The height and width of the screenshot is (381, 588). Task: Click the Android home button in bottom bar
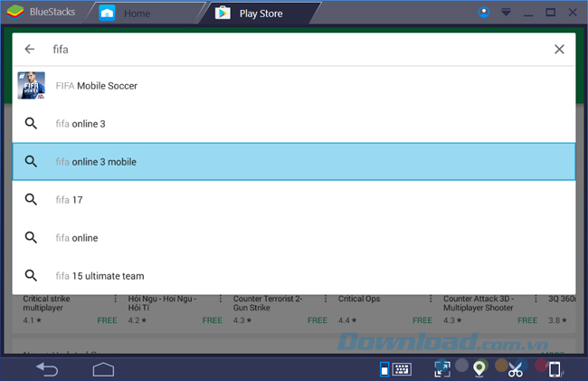point(103,369)
